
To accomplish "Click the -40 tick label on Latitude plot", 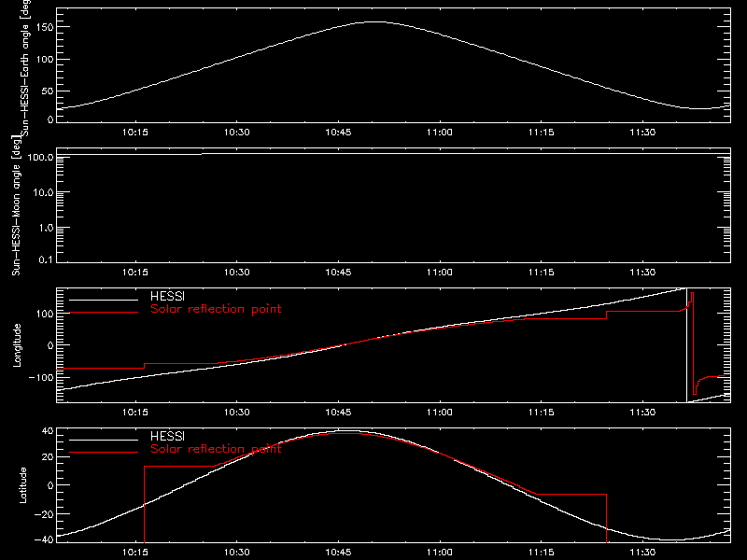I will pos(44,539).
